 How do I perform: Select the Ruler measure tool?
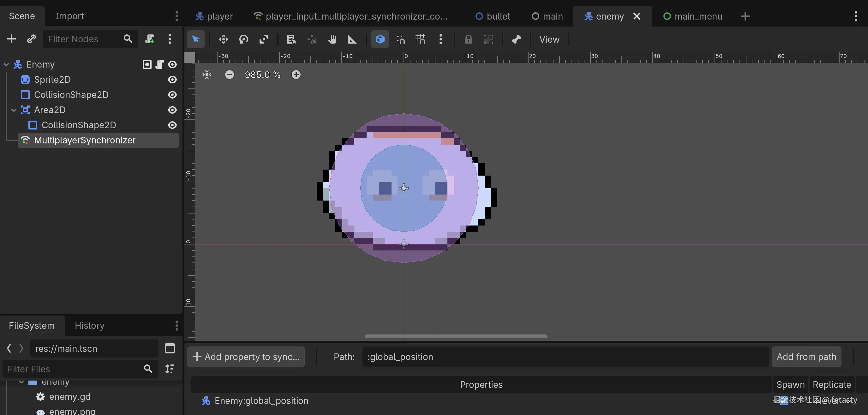pyautogui.click(x=352, y=39)
